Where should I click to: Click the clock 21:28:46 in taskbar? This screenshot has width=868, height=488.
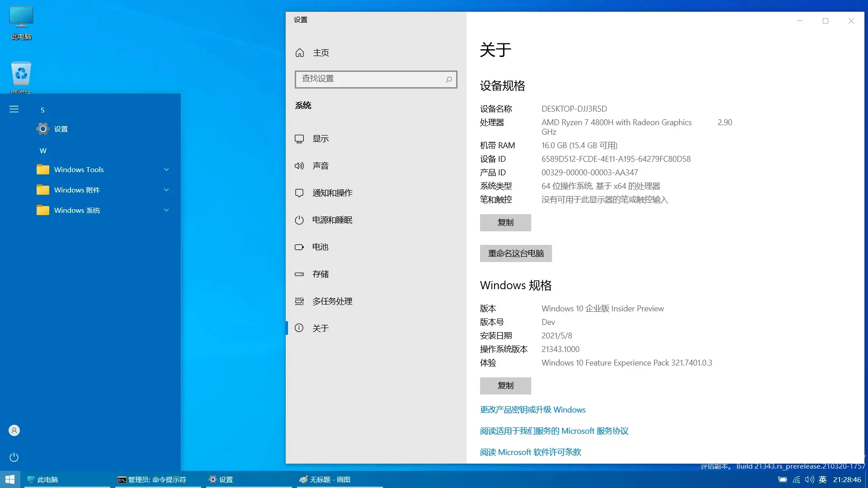tap(847, 480)
